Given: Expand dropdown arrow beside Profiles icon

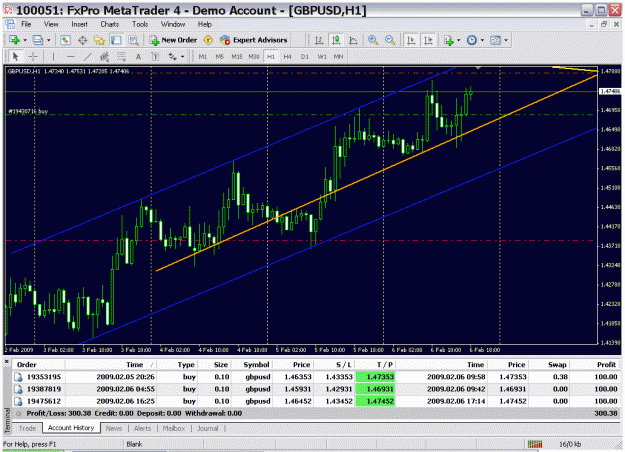Looking at the screenshot, I should point(48,40).
